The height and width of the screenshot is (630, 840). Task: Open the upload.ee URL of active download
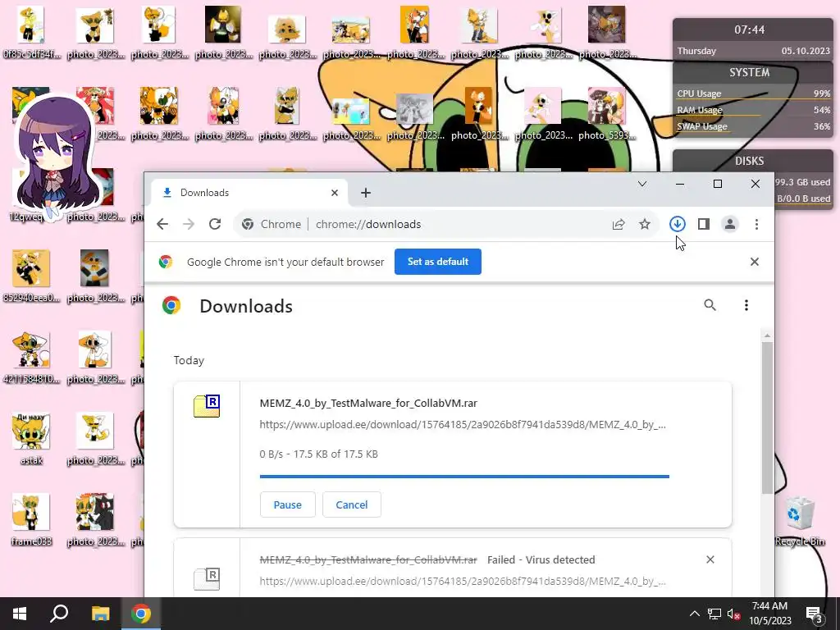coord(463,424)
